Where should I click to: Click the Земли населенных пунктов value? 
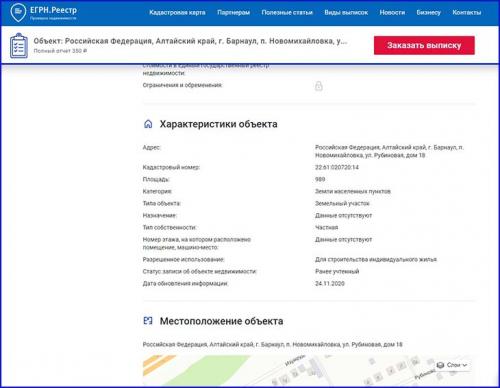(x=353, y=191)
